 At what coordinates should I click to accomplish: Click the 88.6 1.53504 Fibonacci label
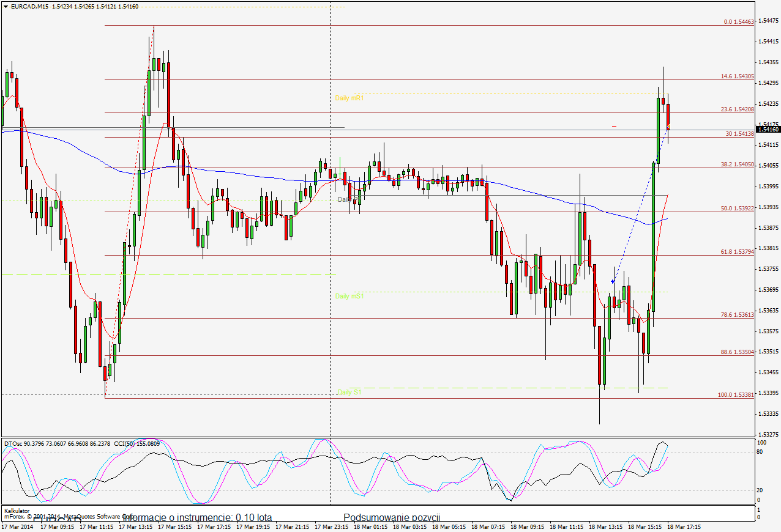point(738,352)
